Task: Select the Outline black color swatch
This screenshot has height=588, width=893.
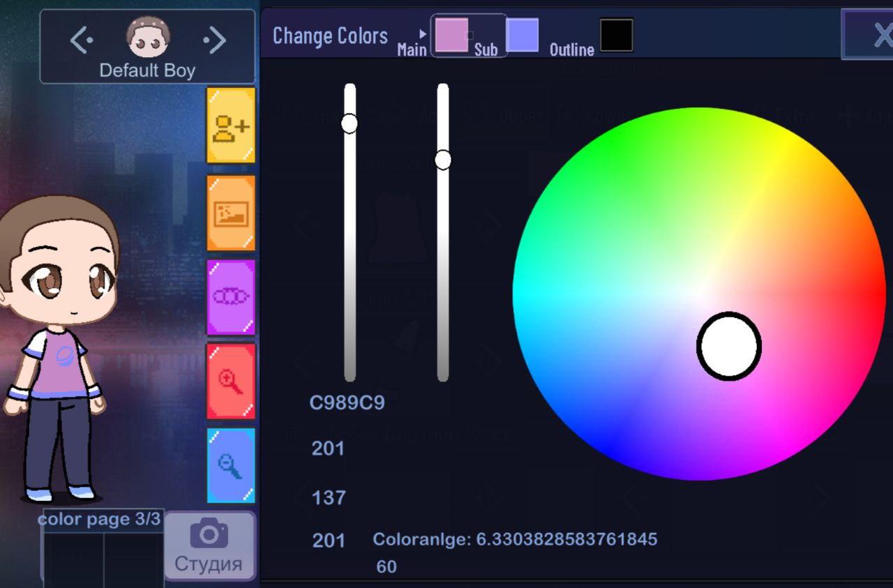Action: 616,35
